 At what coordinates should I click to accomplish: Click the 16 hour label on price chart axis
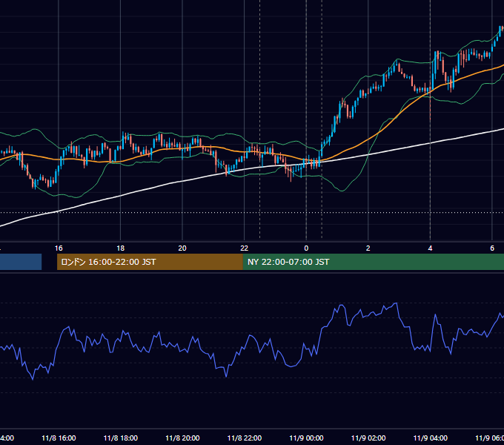click(x=59, y=248)
